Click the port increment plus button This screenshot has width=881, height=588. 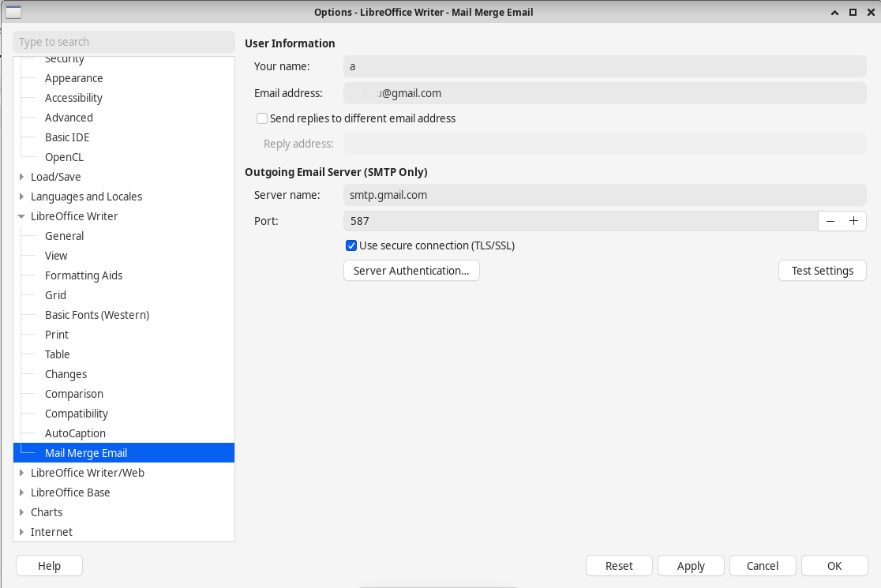tap(853, 221)
